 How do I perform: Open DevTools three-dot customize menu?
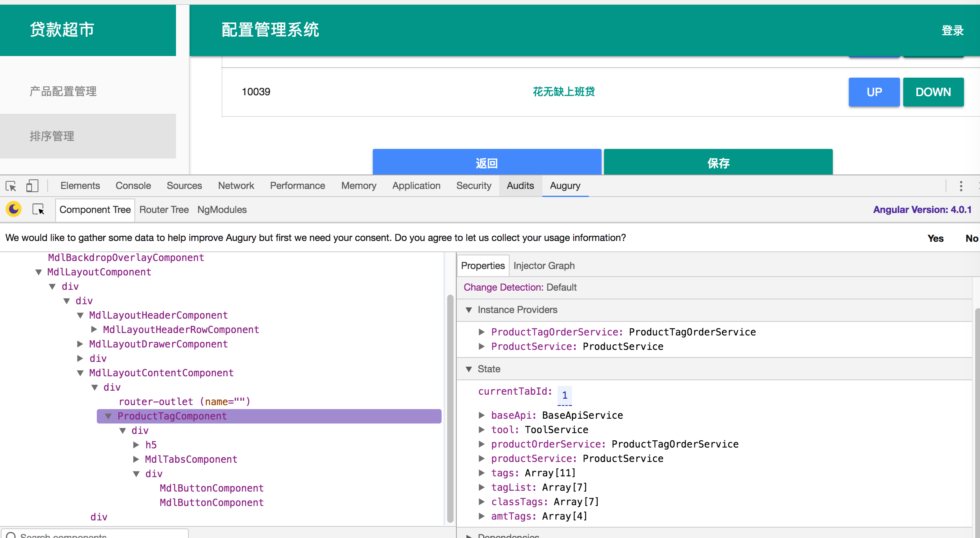coord(961,186)
